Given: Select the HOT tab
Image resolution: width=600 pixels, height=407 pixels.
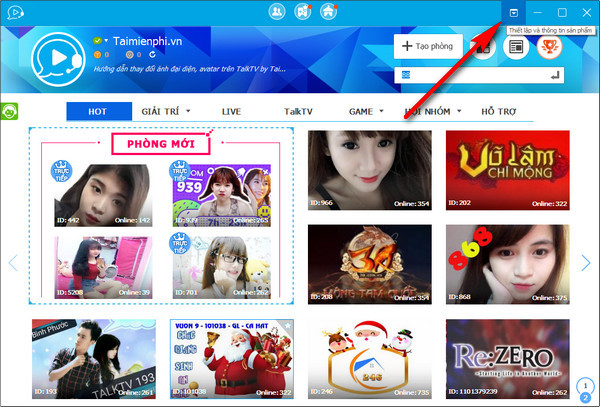Looking at the screenshot, I should tap(99, 111).
